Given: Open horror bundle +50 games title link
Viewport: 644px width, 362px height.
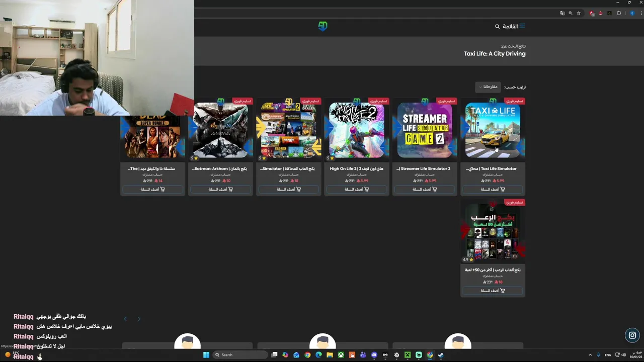Looking at the screenshot, I should (x=492, y=270).
